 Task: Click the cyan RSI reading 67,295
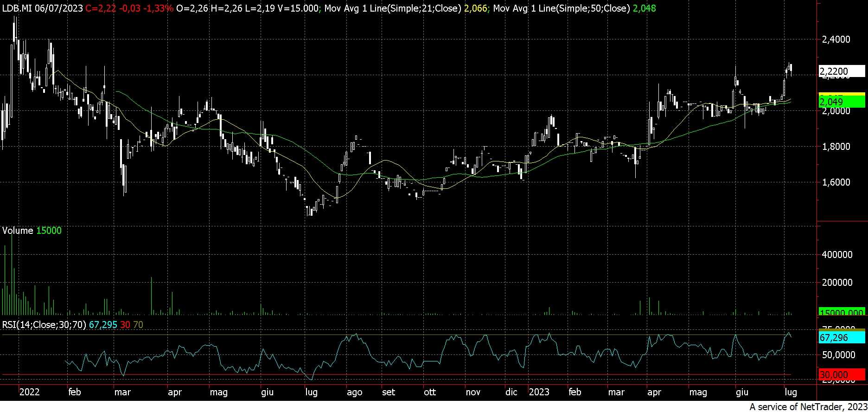pyautogui.click(x=103, y=325)
